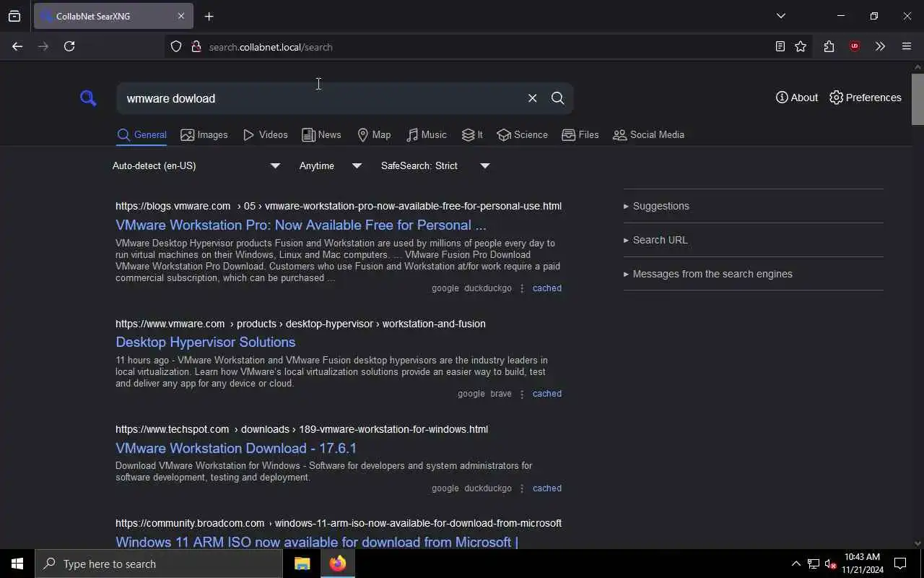Expand the Search URL section
Viewport: 924px width, 578px height.
point(655,240)
